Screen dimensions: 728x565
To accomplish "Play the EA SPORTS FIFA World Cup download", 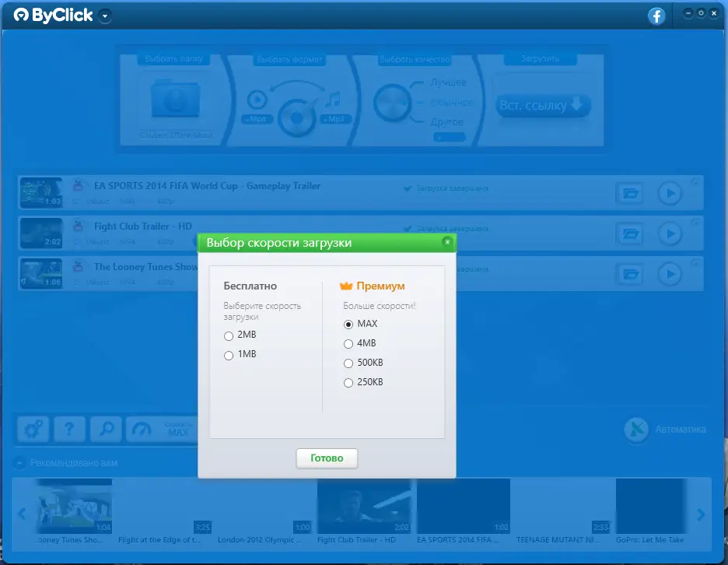I will [x=670, y=193].
